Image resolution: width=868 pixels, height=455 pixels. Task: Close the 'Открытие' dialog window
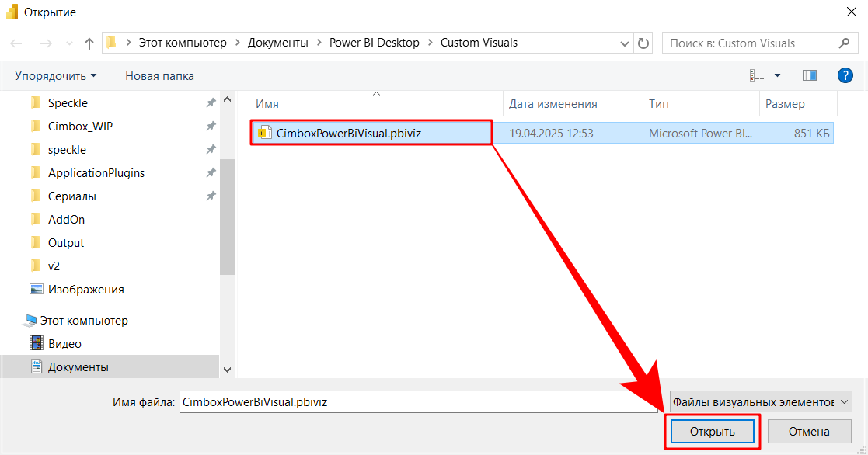tap(852, 12)
